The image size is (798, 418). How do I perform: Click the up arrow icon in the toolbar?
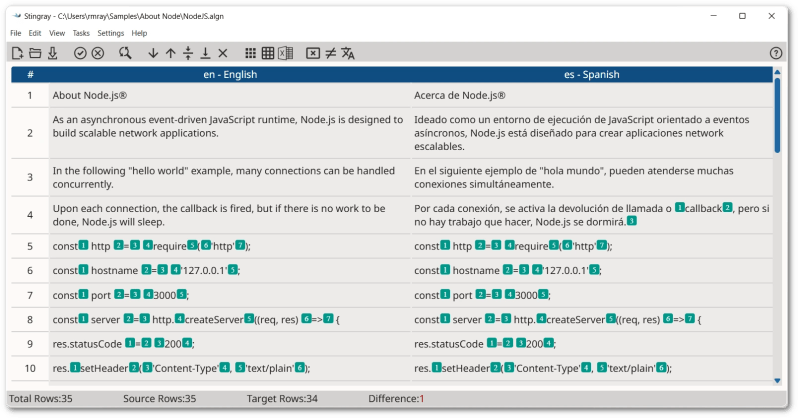tap(170, 53)
